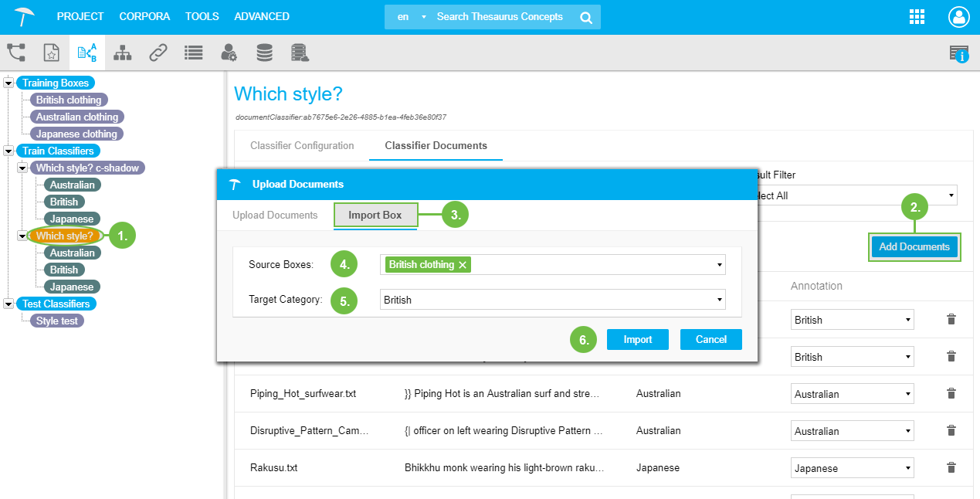
Task: Delete the Piping_Hot_surfwear.txt row
Action: (x=951, y=394)
